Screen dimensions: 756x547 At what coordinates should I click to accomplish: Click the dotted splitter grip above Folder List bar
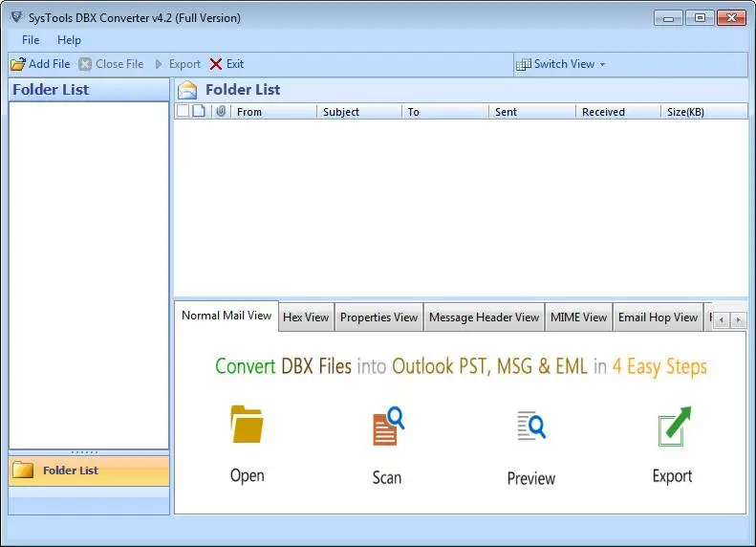(x=85, y=452)
